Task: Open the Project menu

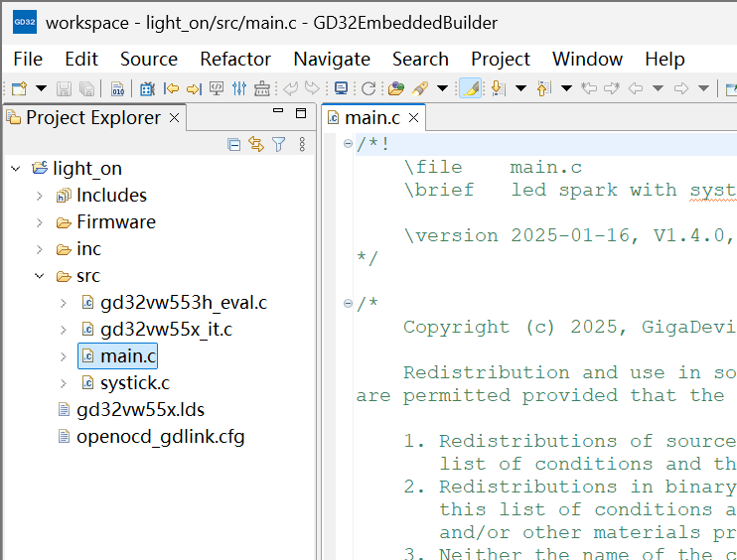Action: [501, 60]
